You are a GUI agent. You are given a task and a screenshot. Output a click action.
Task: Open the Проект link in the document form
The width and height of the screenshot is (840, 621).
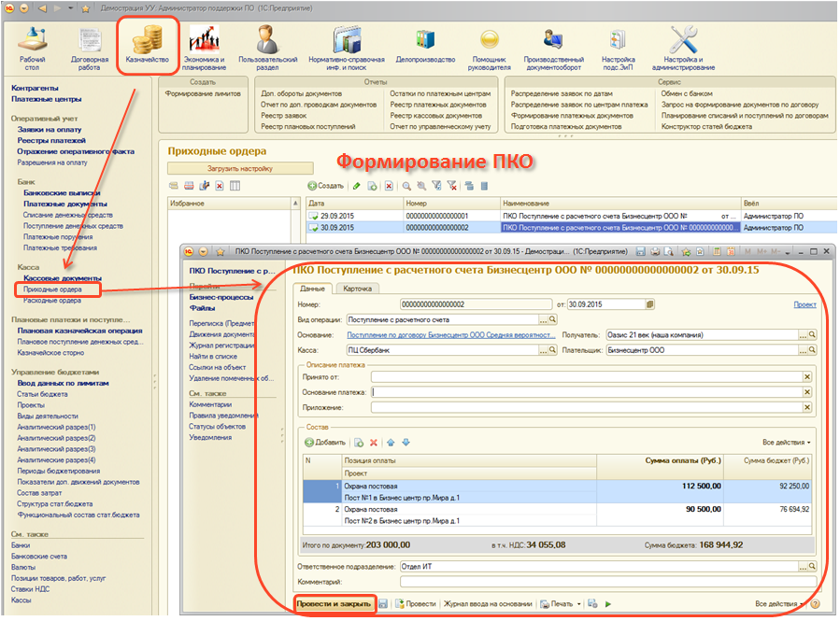(804, 304)
